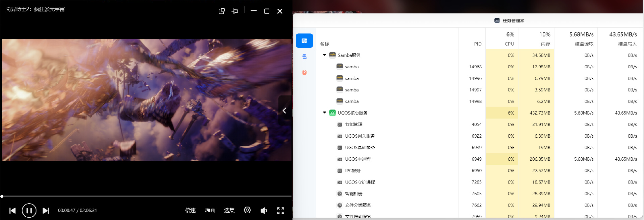644x220 pixels.
Task: Open the performance gauge sidebar icon
Action: (x=304, y=72)
